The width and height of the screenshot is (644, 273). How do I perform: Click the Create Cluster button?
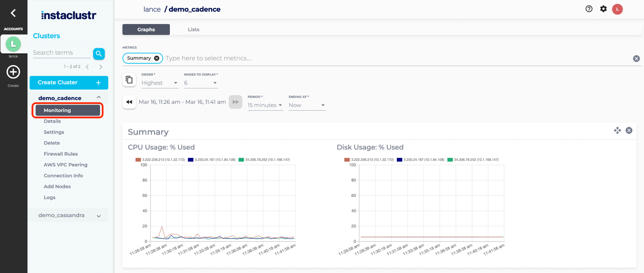(69, 83)
